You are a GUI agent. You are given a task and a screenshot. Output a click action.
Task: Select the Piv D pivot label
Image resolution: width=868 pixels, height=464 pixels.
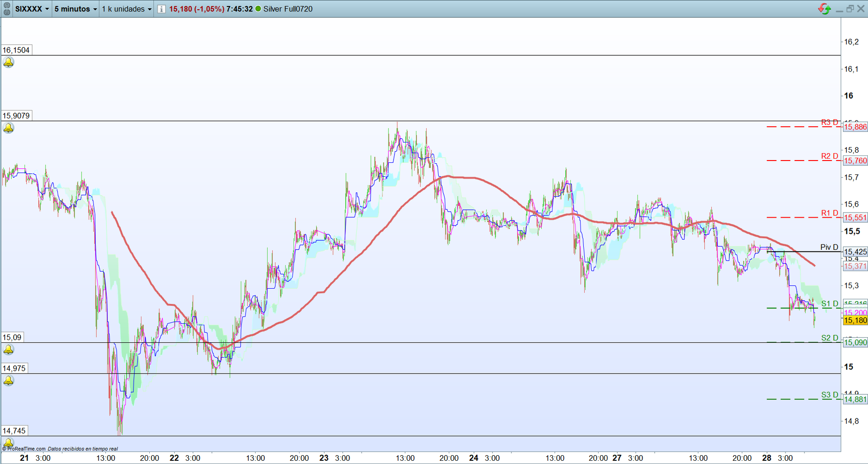pyautogui.click(x=829, y=247)
